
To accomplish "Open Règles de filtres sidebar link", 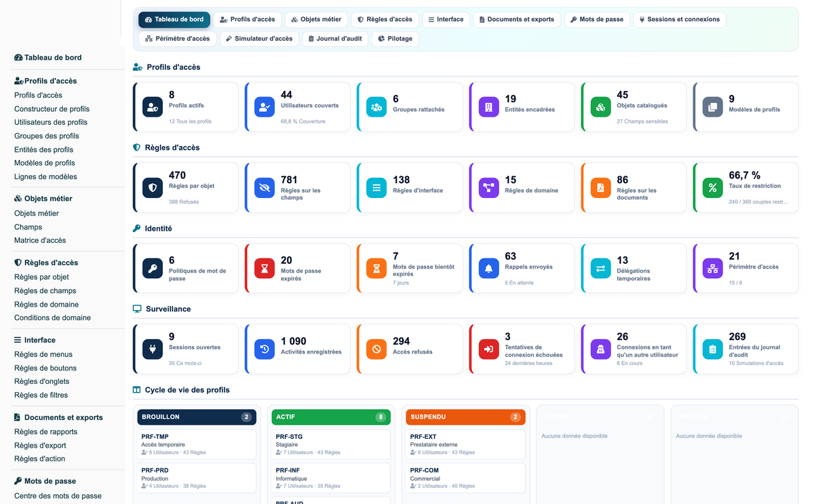I will pos(41,395).
